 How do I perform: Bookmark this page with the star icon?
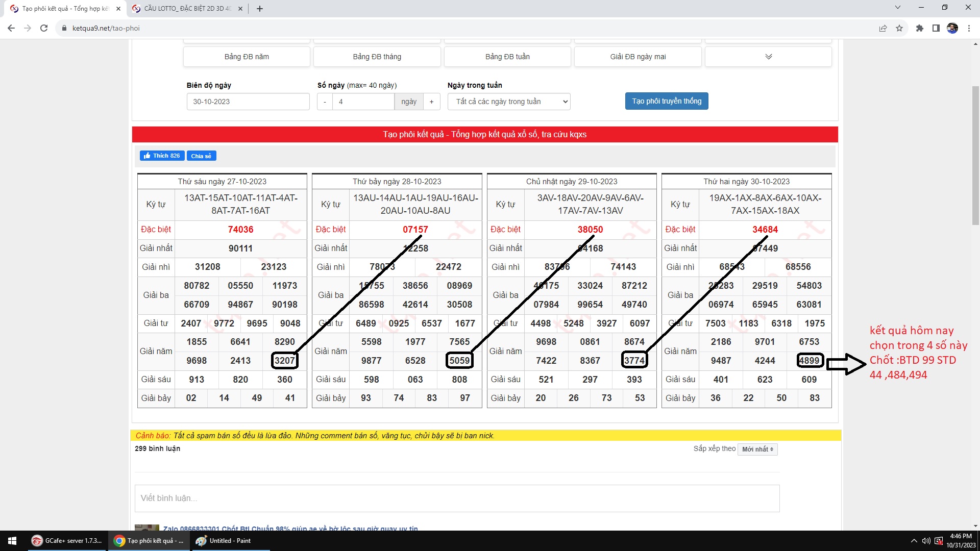899,28
